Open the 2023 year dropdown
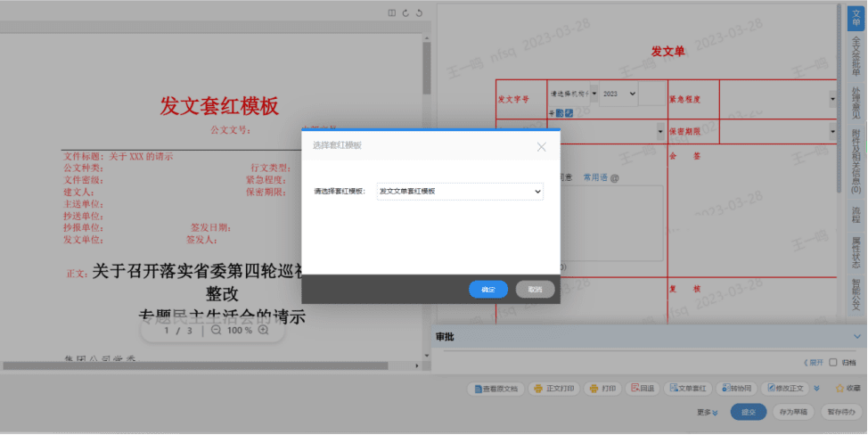The image size is (868, 435). pyautogui.click(x=618, y=94)
